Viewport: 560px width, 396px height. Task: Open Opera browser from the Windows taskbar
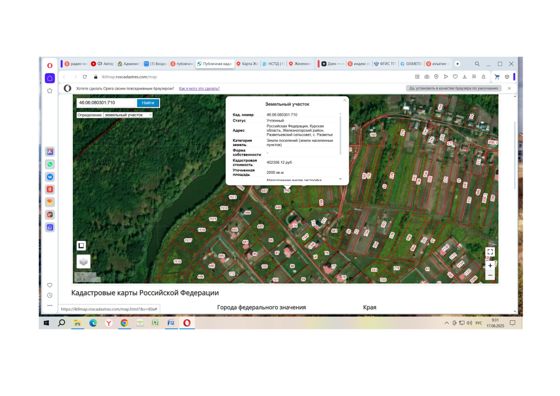pos(187,323)
